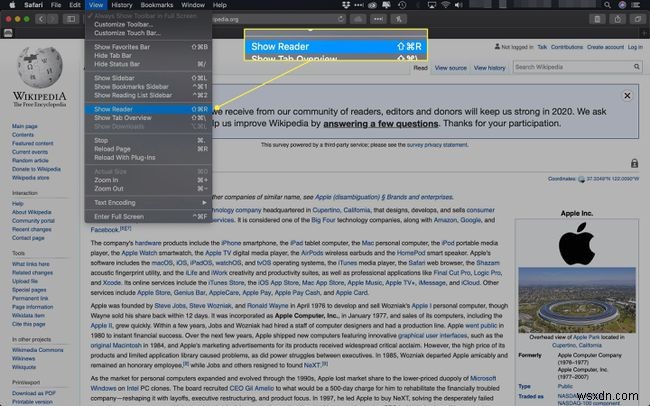Click the Wikipedia search magnifier icon
Viewport: 650px width, 406px height.
pyautogui.click(x=636, y=67)
